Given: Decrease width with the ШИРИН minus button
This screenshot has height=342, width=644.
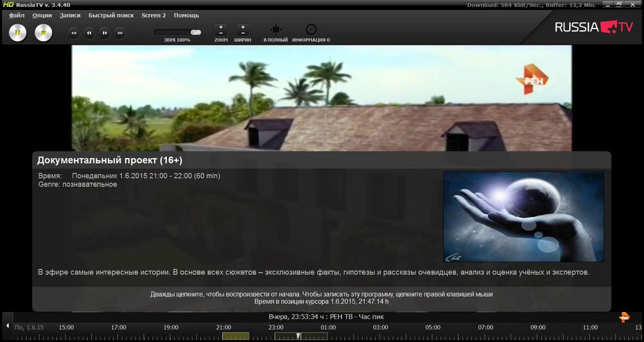Looking at the screenshot, I should tap(242, 33).
